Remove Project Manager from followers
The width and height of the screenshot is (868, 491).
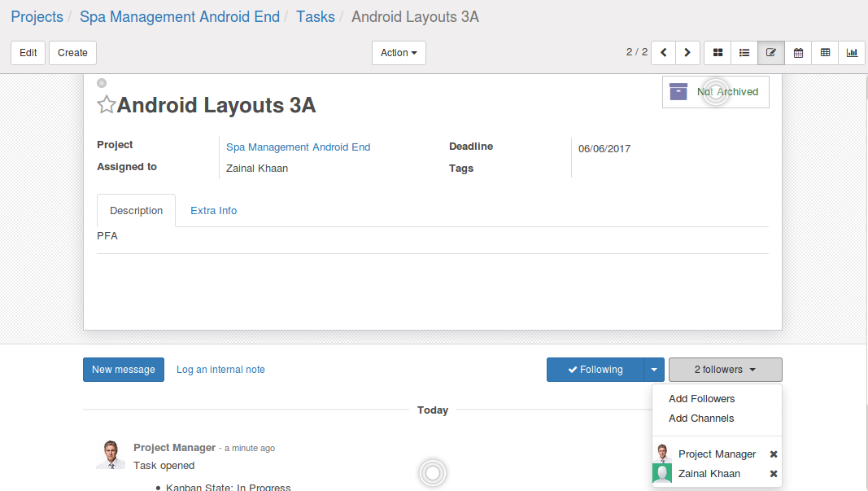[x=774, y=454]
